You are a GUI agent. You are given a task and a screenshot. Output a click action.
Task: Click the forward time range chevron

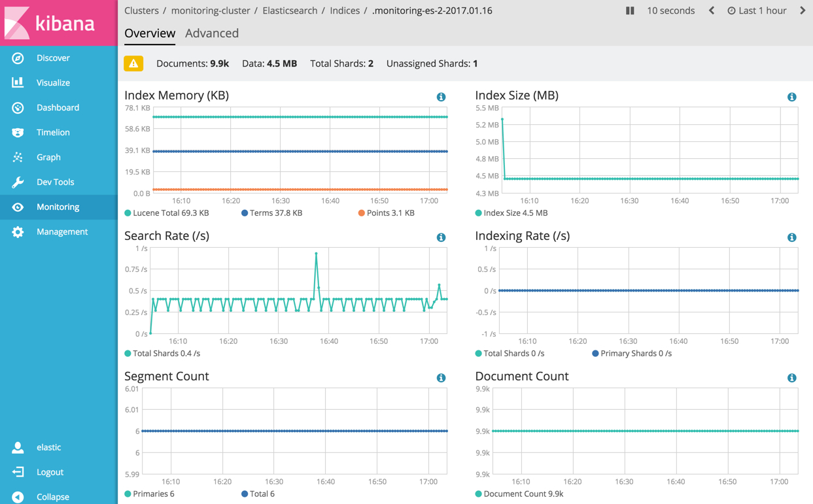tap(803, 10)
